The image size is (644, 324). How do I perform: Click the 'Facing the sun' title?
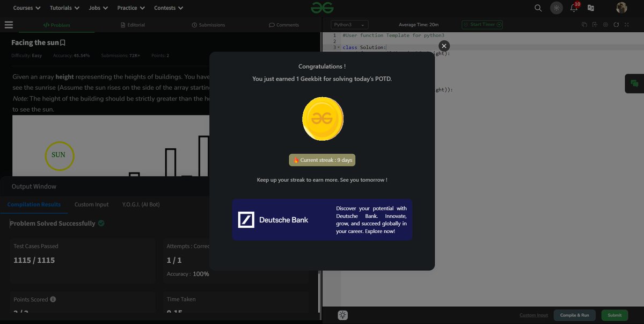[35, 42]
